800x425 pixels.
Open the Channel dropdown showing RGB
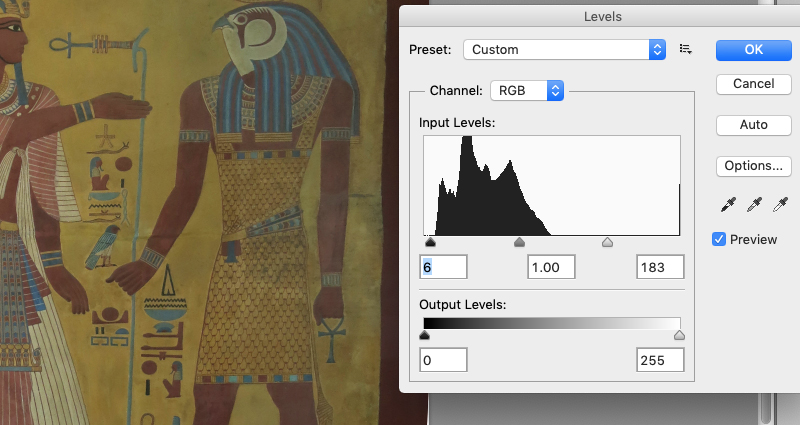click(x=527, y=90)
